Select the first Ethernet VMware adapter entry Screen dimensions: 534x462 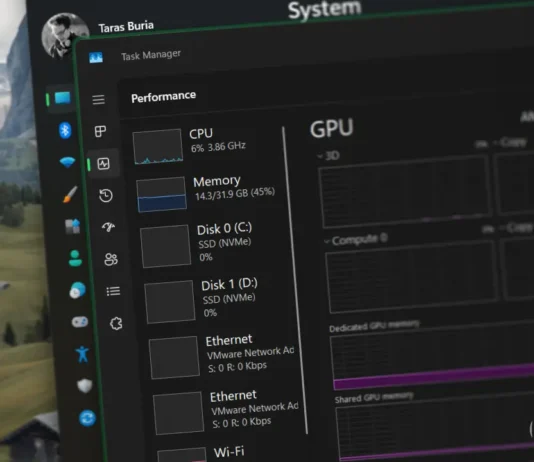click(221, 355)
